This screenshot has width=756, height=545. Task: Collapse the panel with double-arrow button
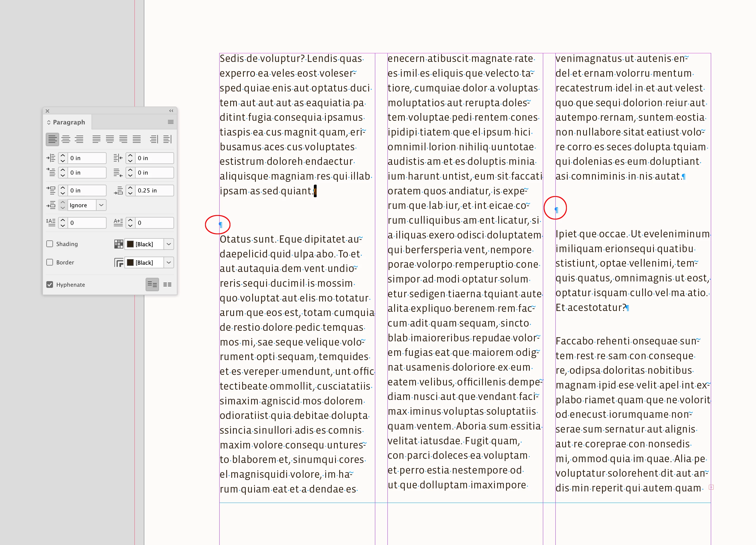click(171, 111)
